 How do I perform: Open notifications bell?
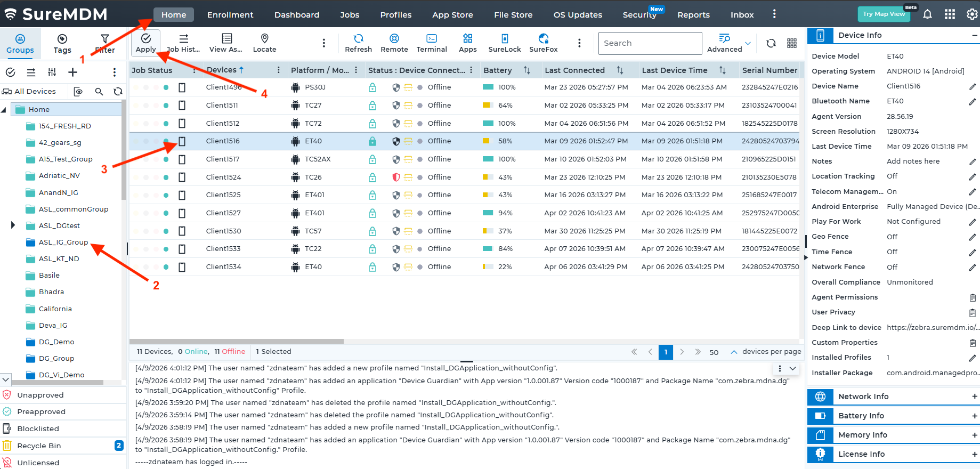click(x=927, y=14)
